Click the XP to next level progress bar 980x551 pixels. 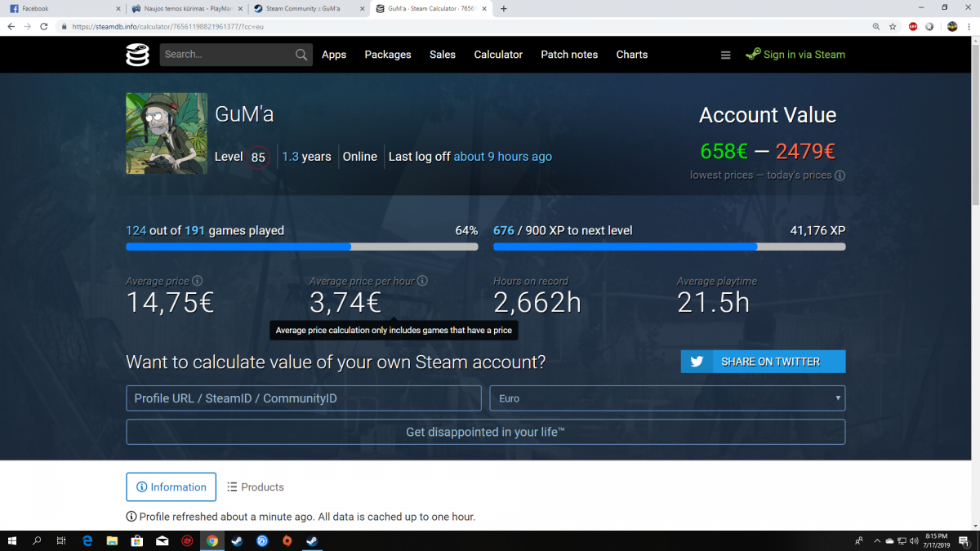tap(670, 247)
